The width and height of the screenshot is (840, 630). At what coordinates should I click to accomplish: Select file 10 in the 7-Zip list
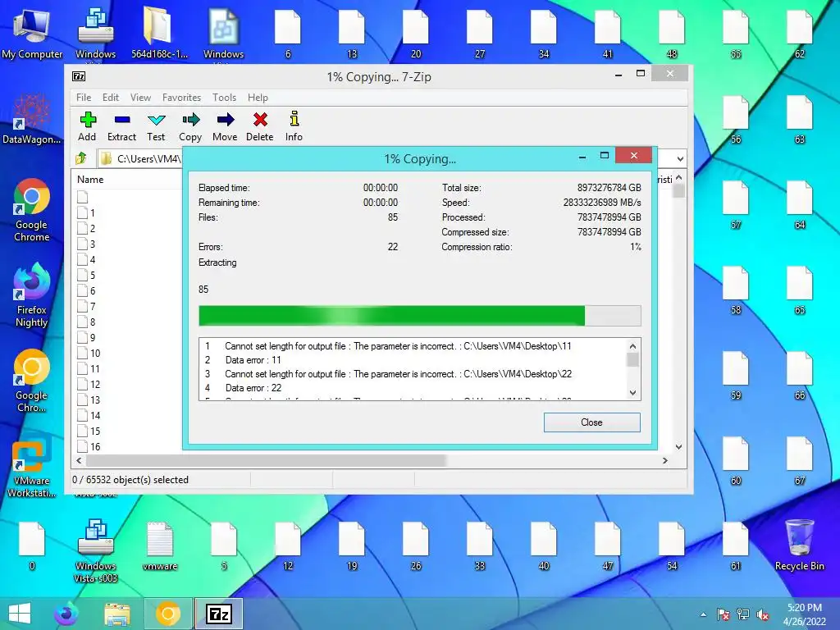(x=89, y=353)
